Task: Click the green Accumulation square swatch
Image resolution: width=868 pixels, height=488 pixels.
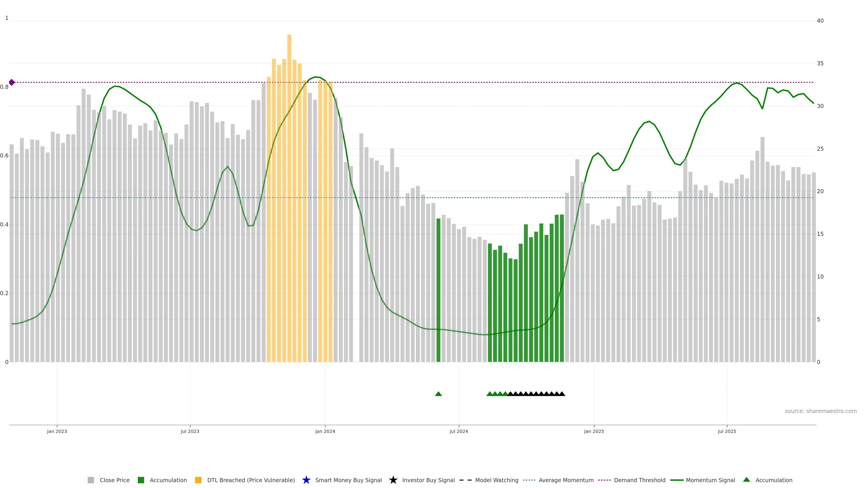Action: (x=141, y=480)
